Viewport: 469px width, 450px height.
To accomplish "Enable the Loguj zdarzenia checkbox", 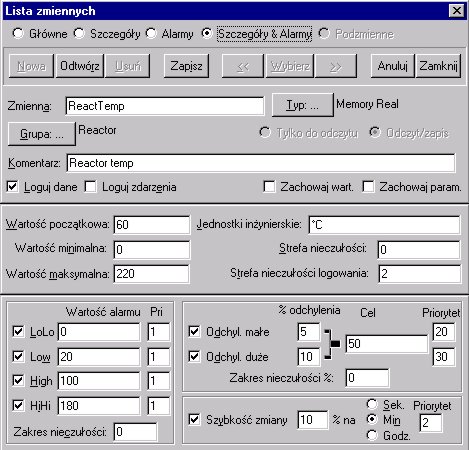I will [x=90, y=186].
